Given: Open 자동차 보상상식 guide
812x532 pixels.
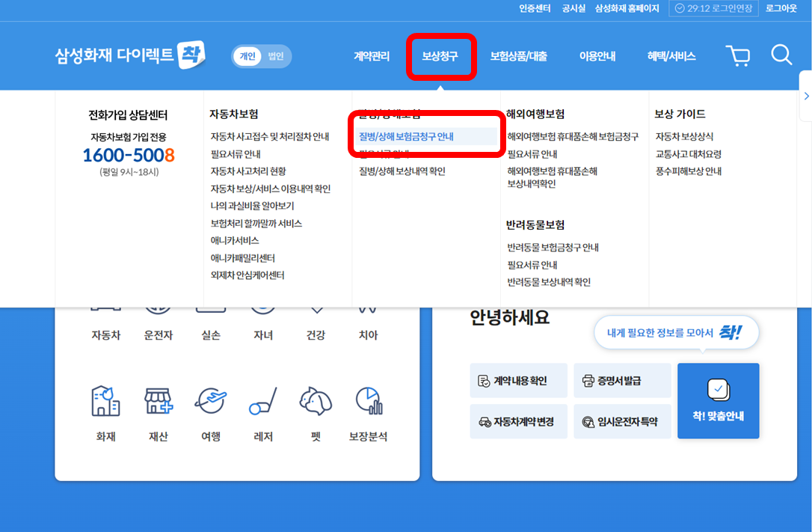Looking at the screenshot, I should point(684,137).
